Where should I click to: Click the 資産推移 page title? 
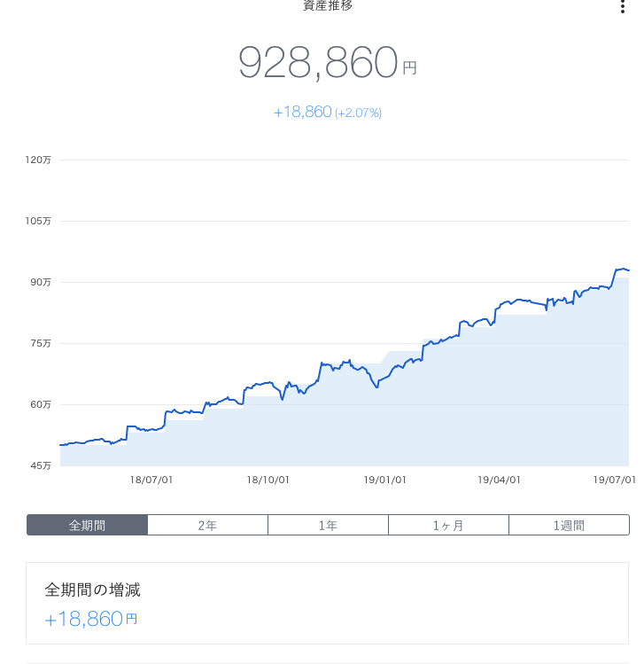(328, 6)
